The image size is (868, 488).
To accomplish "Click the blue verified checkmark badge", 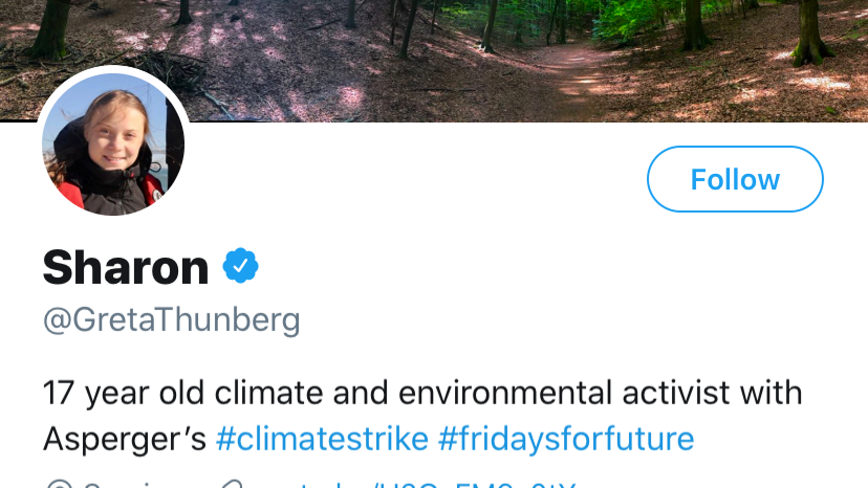I will pyautogui.click(x=240, y=265).
